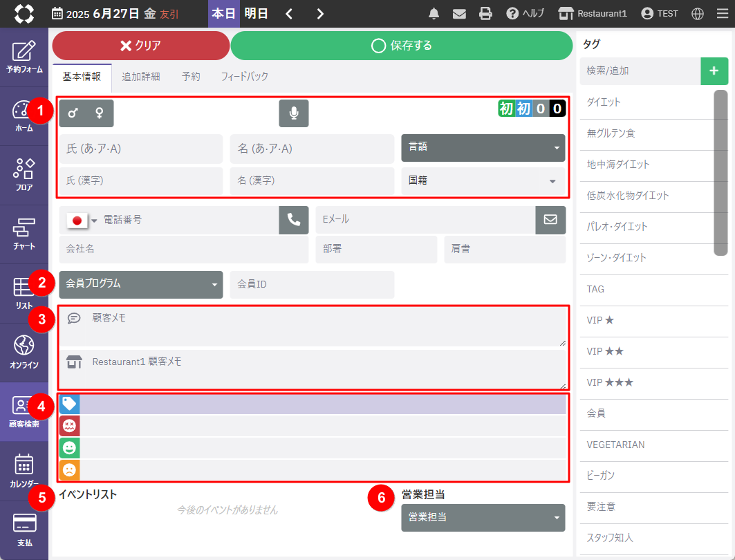Viewport: 735px width, 560px height.
Task: Click the printer icon in header
Action: pos(485,13)
